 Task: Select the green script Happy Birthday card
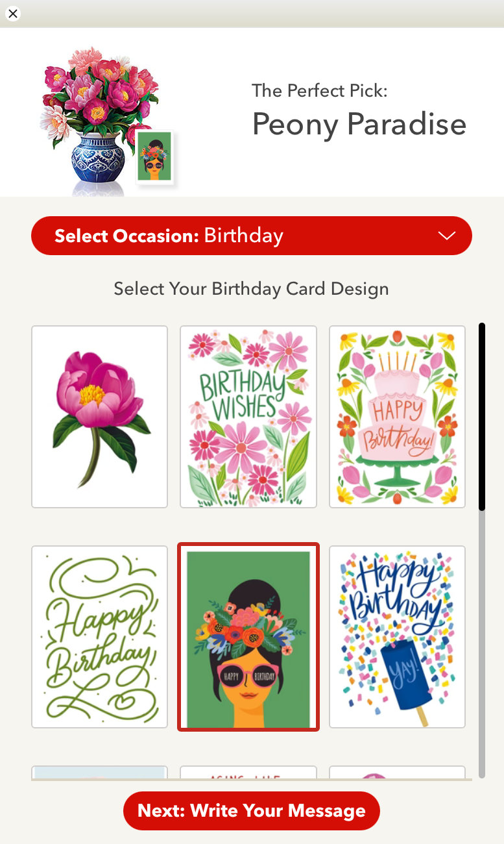coord(99,637)
